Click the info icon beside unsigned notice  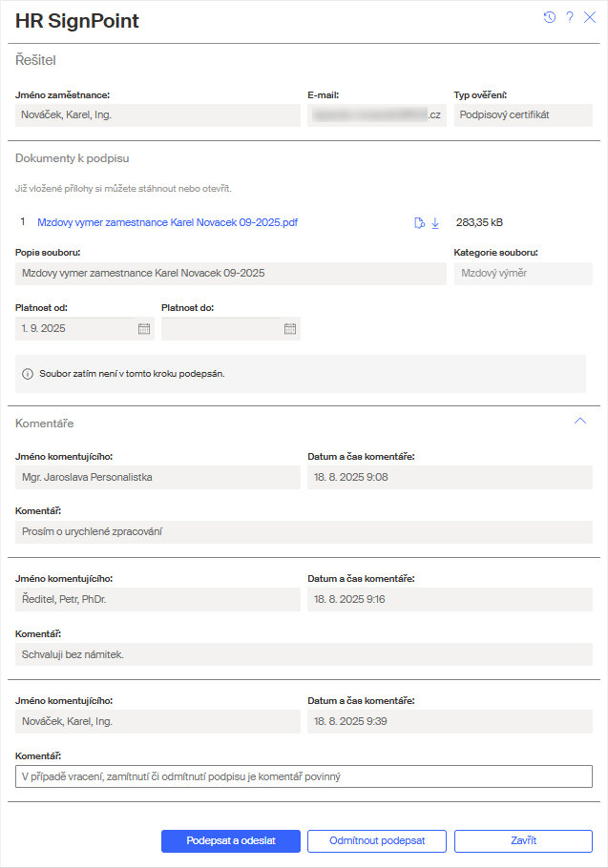28,374
